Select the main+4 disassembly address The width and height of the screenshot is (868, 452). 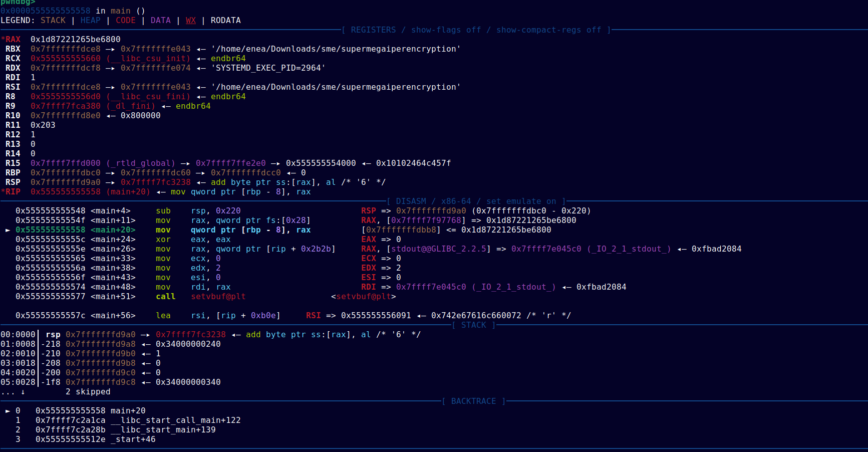point(51,210)
